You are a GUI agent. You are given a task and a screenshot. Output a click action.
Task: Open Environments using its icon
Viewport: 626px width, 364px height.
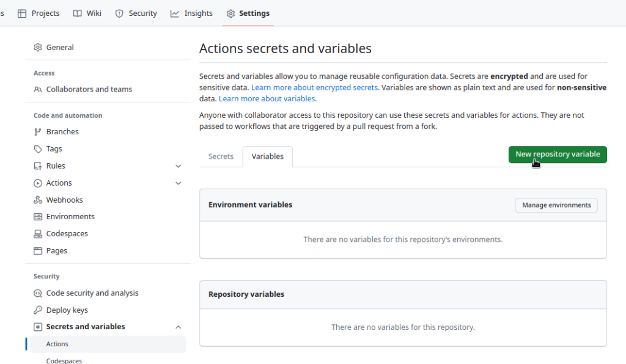tap(38, 216)
